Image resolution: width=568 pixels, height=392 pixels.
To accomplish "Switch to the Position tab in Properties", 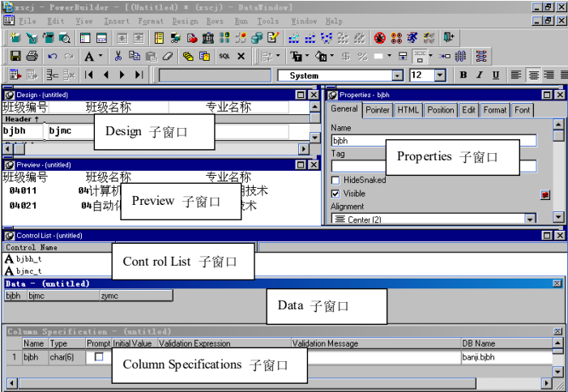I will pos(441,110).
